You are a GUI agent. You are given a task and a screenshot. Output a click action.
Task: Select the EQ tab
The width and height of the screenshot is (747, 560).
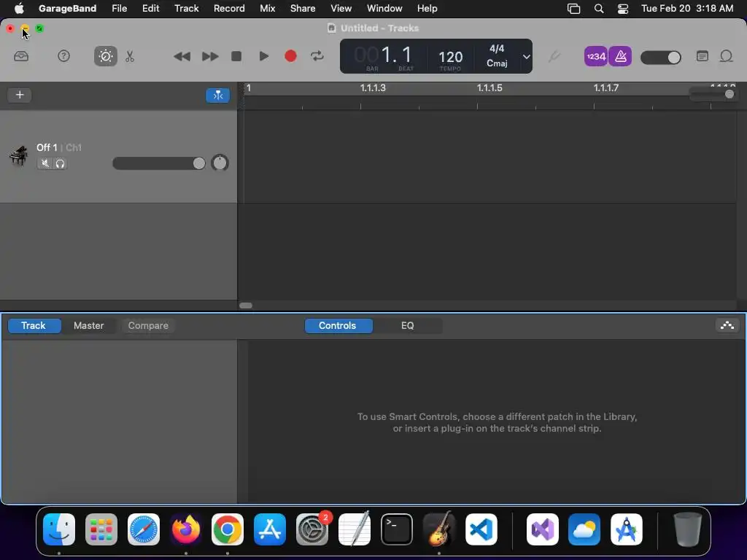click(407, 326)
